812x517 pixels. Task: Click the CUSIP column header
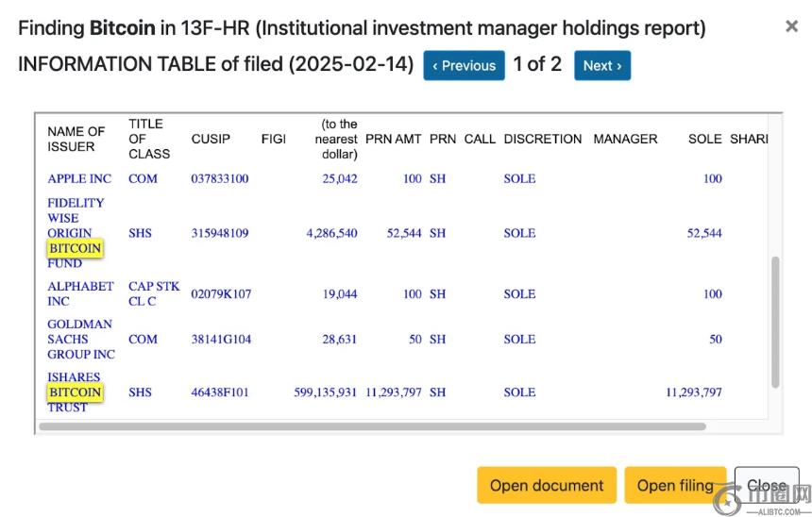click(x=211, y=139)
